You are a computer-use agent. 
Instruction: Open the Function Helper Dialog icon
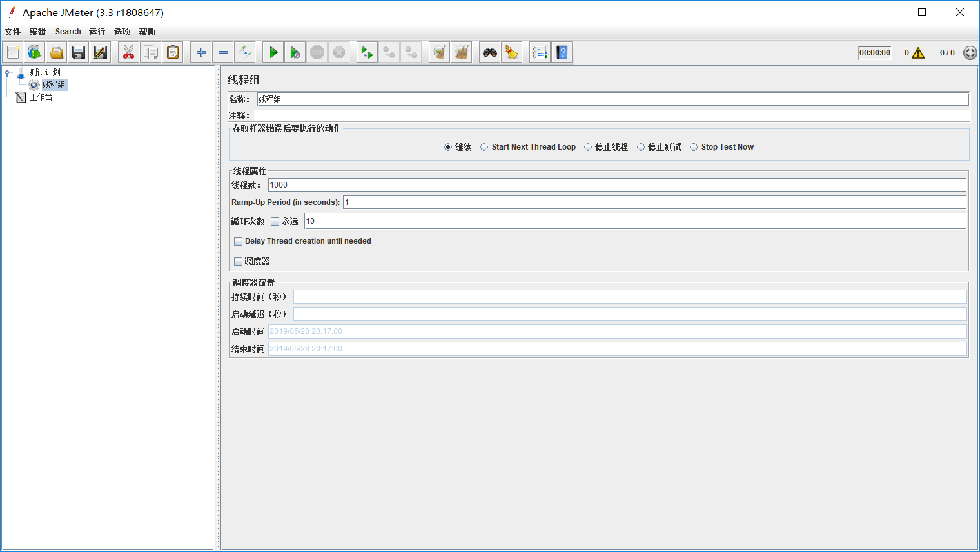540,52
